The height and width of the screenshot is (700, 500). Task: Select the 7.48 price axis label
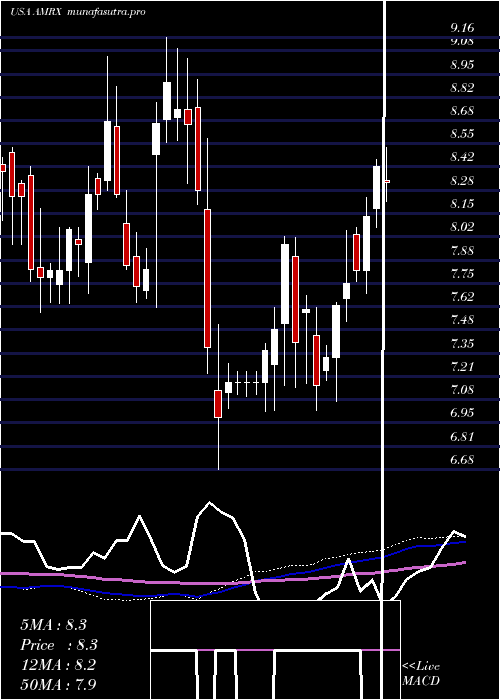(x=462, y=320)
